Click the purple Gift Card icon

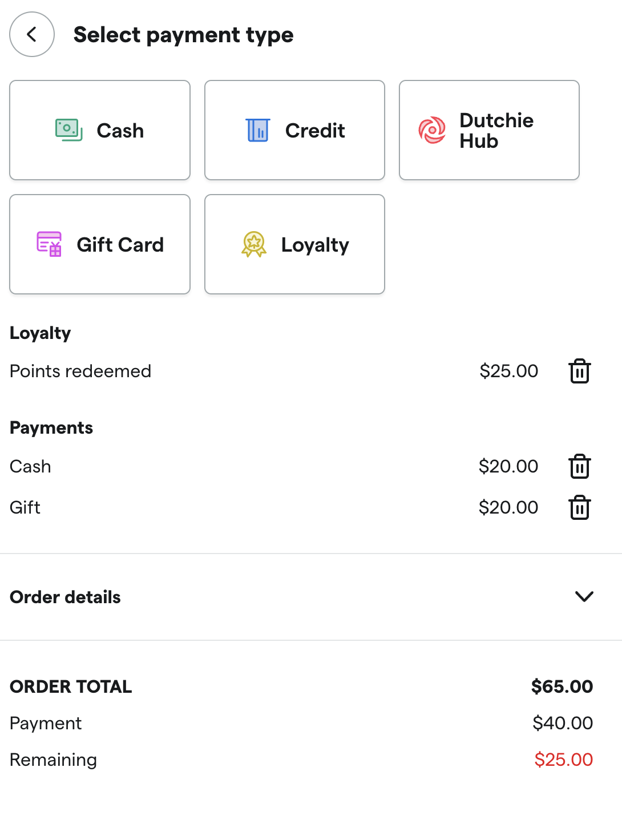coord(49,244)
